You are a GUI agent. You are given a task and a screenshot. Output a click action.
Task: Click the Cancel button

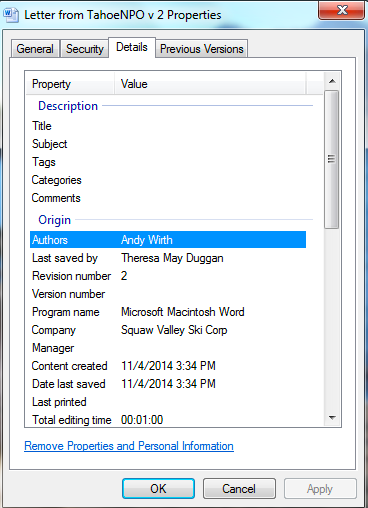(x=239, y=489)
